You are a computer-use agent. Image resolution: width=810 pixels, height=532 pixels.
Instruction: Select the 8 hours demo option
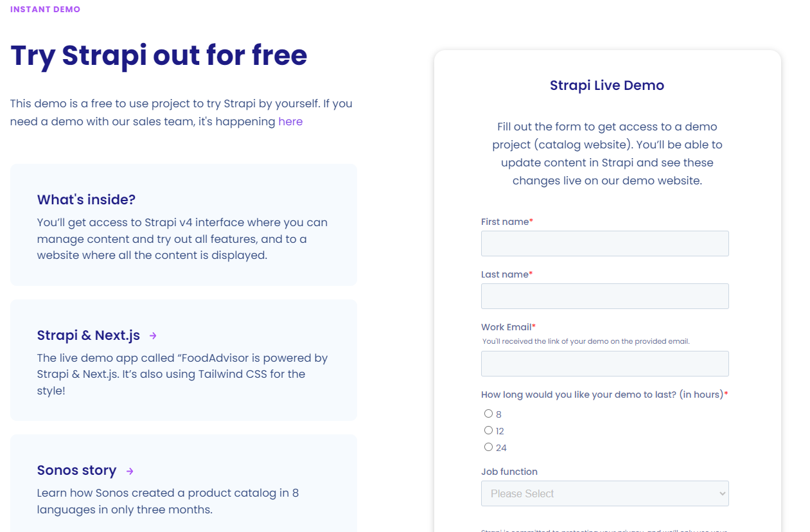489,414
